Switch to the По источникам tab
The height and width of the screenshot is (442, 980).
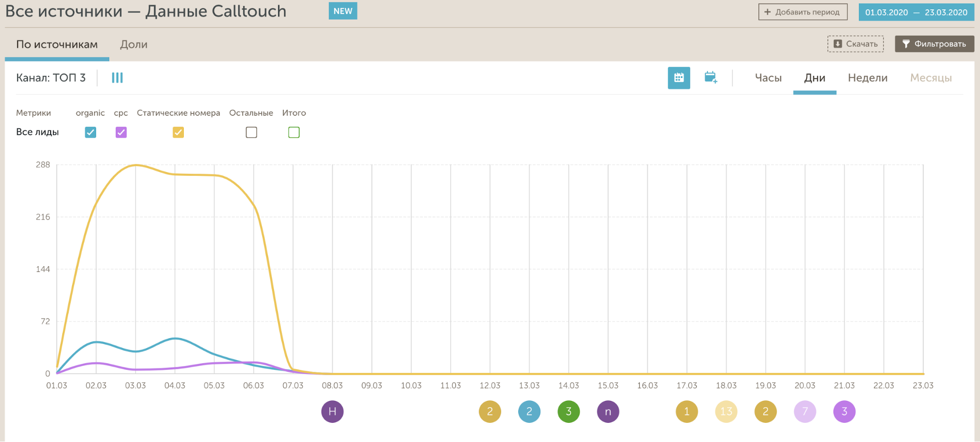pyautogui.click(x=57, y=45)
